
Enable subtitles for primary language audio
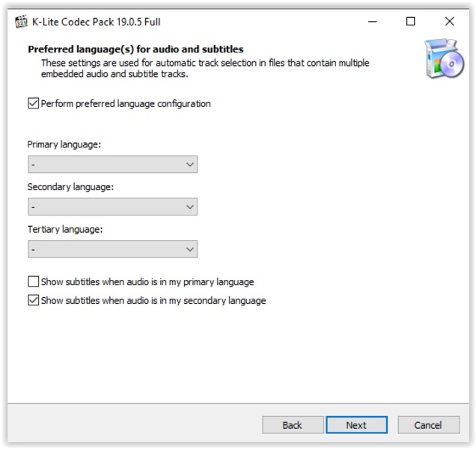pos(34,282)
